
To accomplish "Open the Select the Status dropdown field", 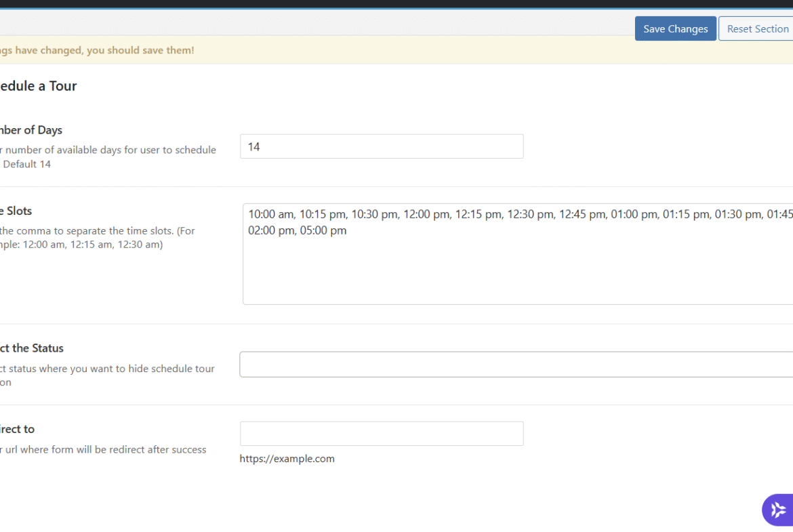I will point(515,364).
